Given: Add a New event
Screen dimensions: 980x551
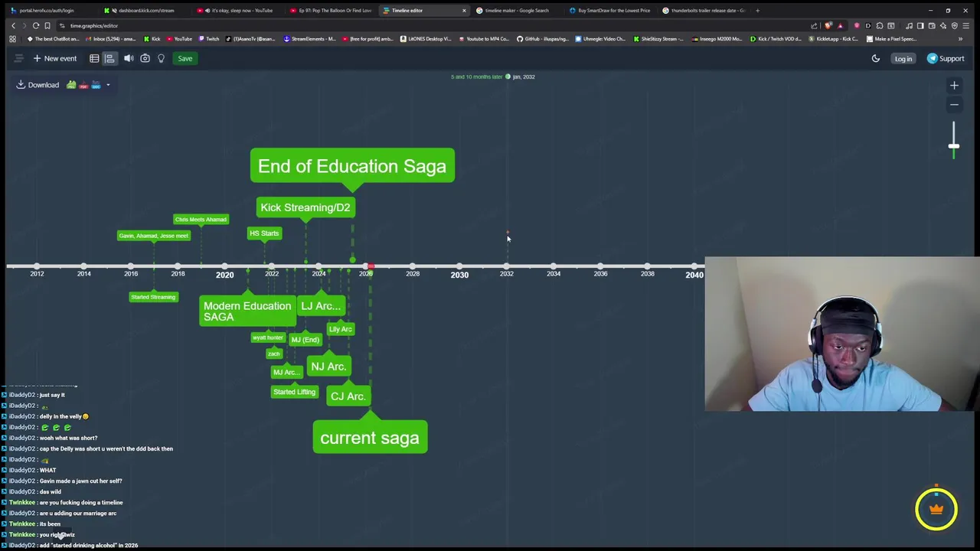Looking at the screenshot, I should click(54, 58).
